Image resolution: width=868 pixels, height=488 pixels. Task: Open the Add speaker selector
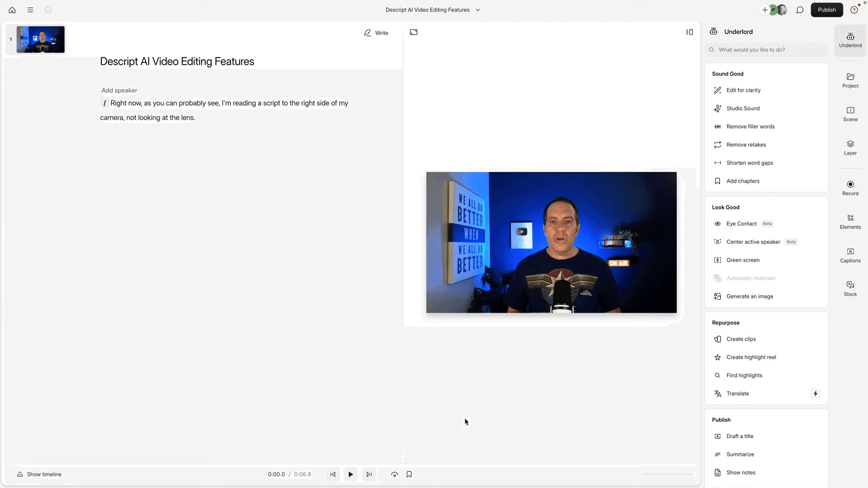[x=119, y=90]
